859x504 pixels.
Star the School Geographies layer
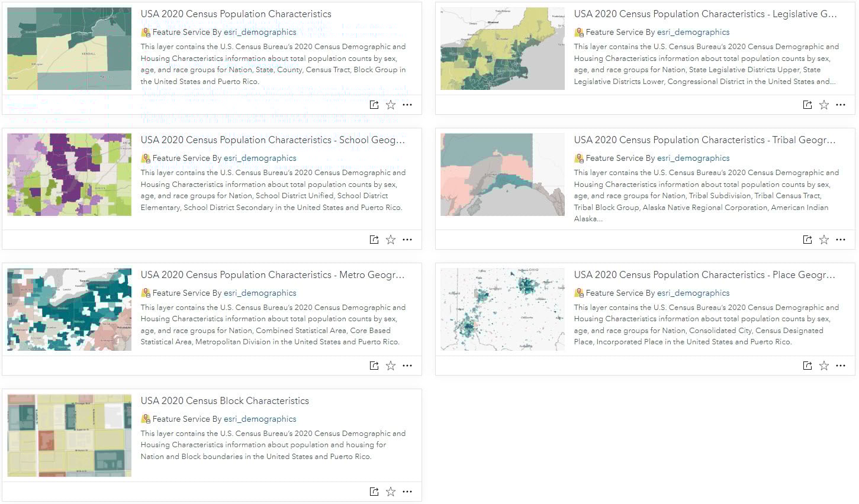point(391,240)
